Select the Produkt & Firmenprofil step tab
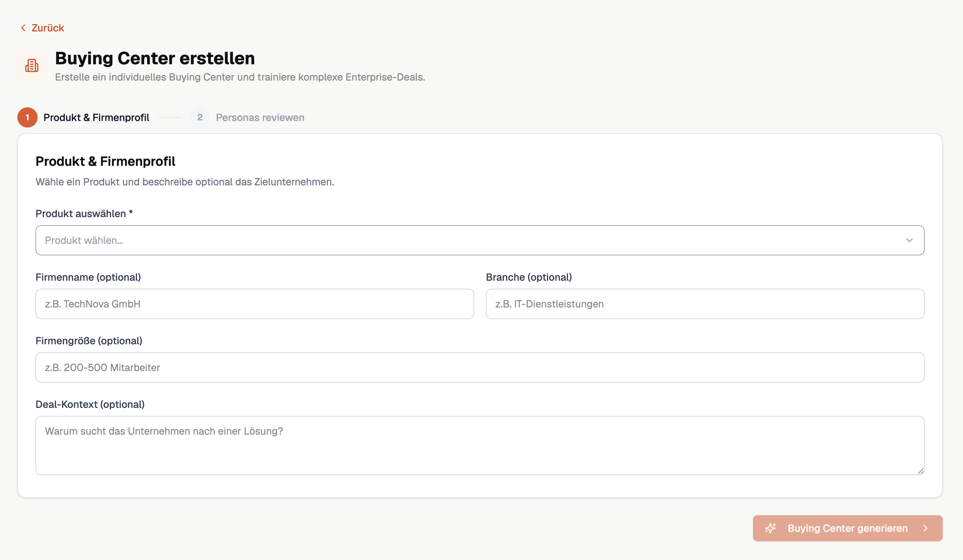The width and height of the screenshot is (963, 560). pyautogui.click(x=96, y=117)
